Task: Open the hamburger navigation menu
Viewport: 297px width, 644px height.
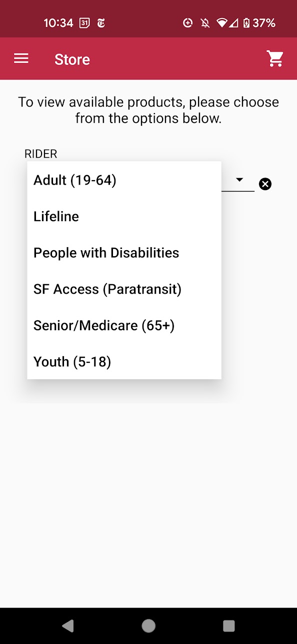Action: [21, 59]
